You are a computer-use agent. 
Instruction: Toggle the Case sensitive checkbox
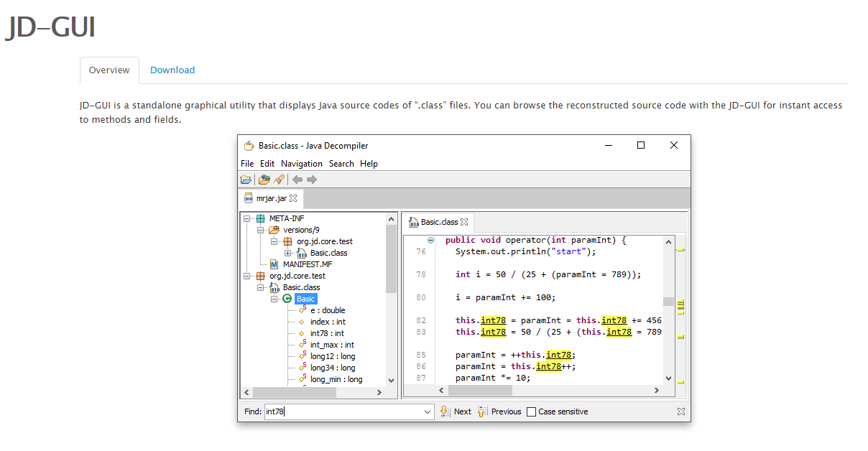coord(531,412)
